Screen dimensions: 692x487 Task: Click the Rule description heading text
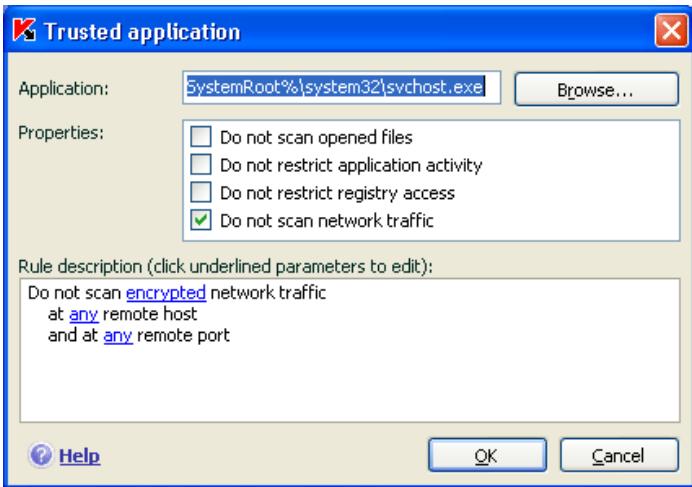coord(226,266)
